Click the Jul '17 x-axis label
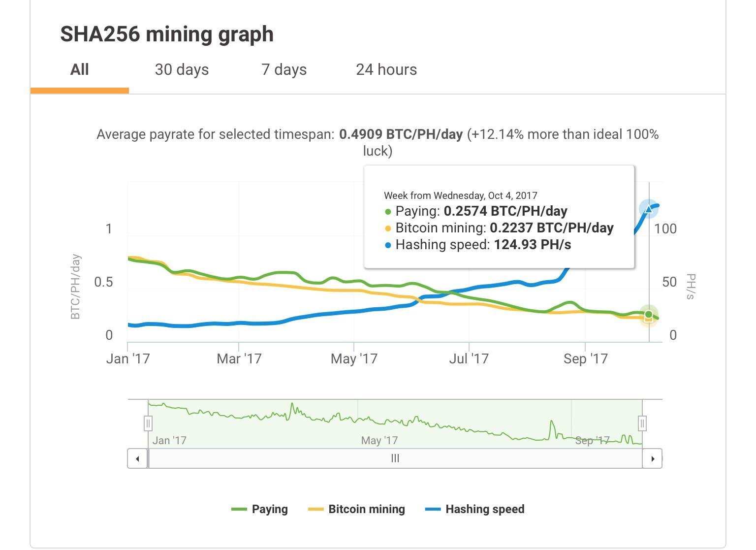756x550 pixels. [x=469, y=358]
